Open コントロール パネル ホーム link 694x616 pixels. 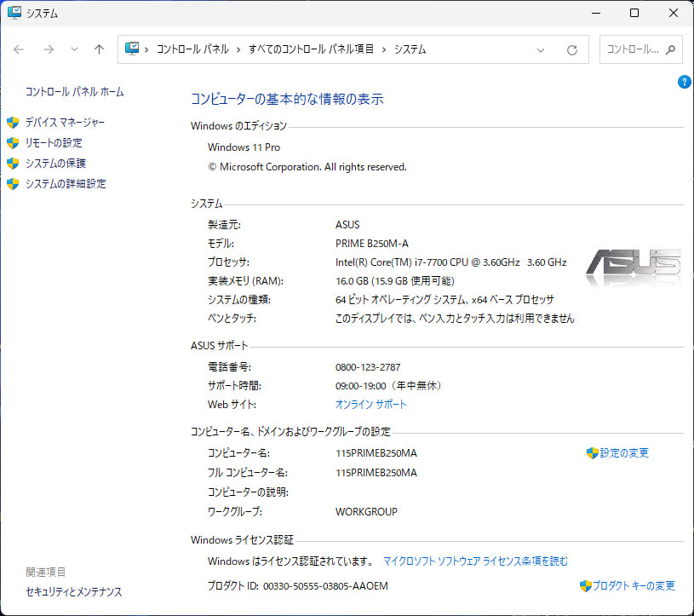pos(74,92)
